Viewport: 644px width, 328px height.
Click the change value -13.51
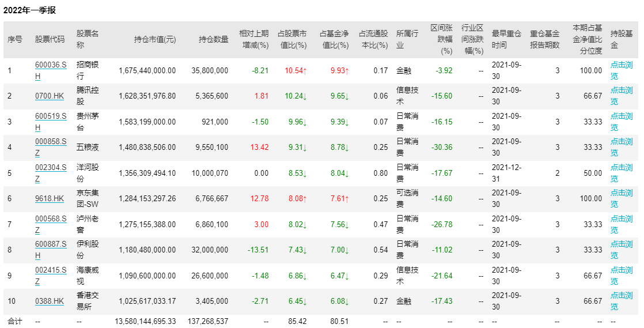click(x=258, y=250)
